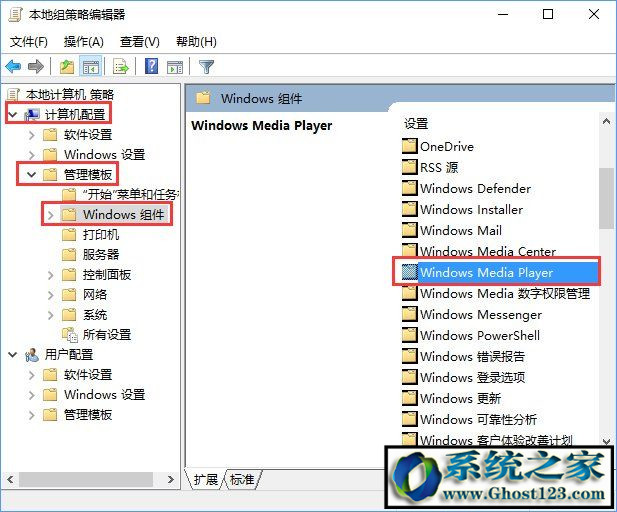Viewport: 617px width, 512px height.
Task: Toggle the Show/Hide console tree icon
Action: 91,67
